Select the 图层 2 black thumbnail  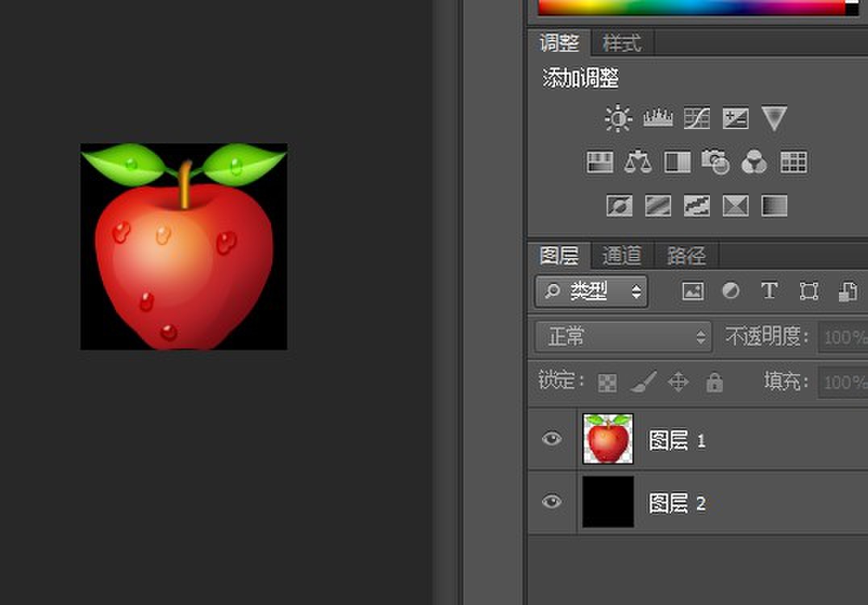click(x=607, y=502)
